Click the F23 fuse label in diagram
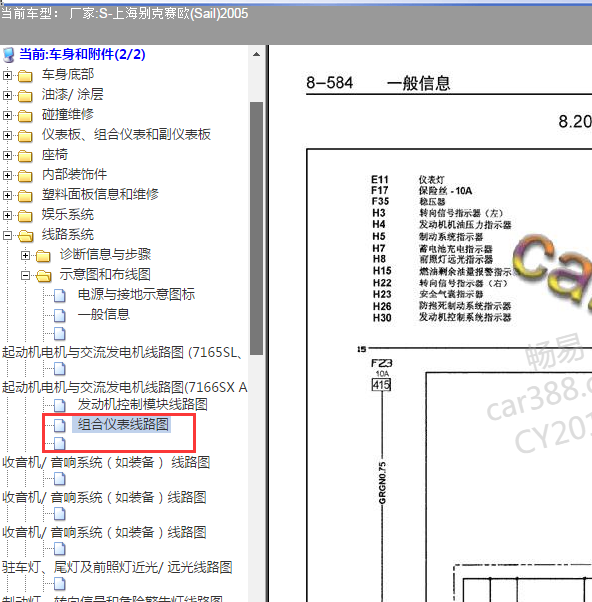 click(x=381, y=363)
